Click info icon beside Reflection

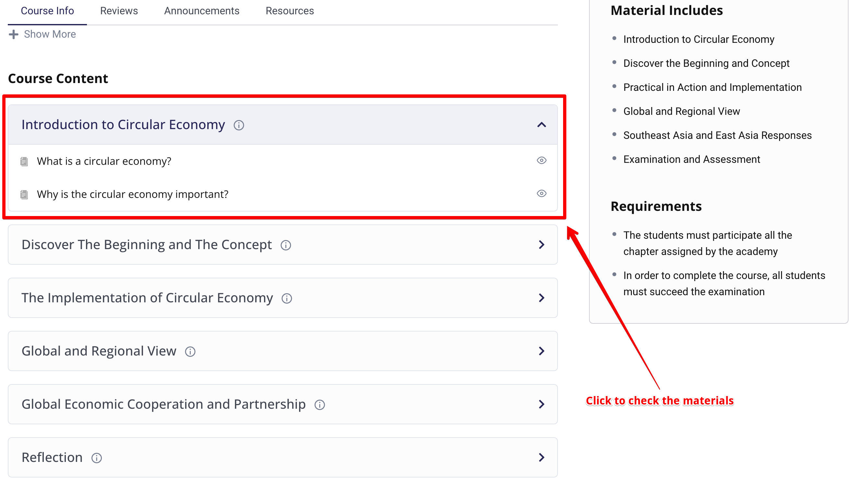pyautogui.click(x=97, y=458)
